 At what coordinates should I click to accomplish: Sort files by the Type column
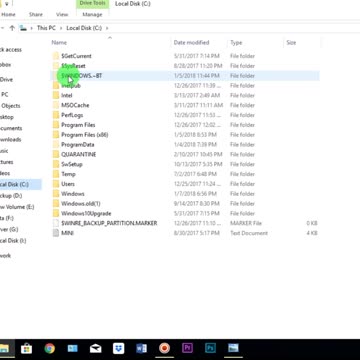click(236, 43)
